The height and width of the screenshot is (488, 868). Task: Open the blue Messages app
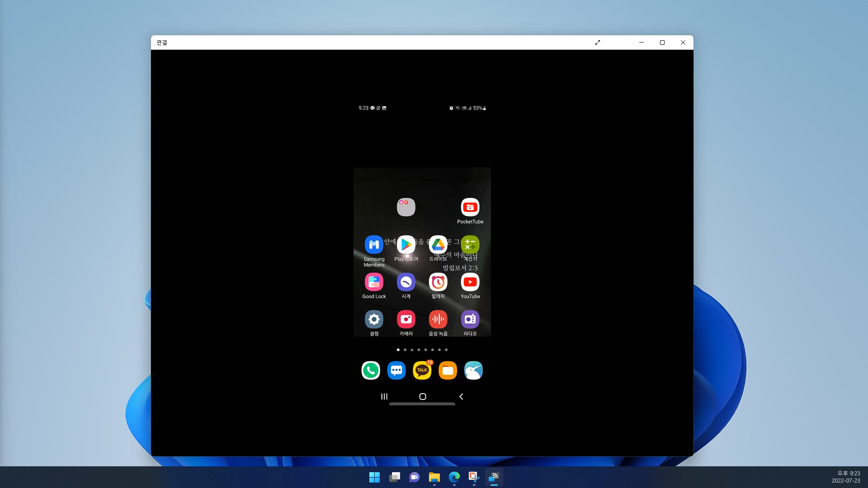pyautogui.click(x=396, y=371)
